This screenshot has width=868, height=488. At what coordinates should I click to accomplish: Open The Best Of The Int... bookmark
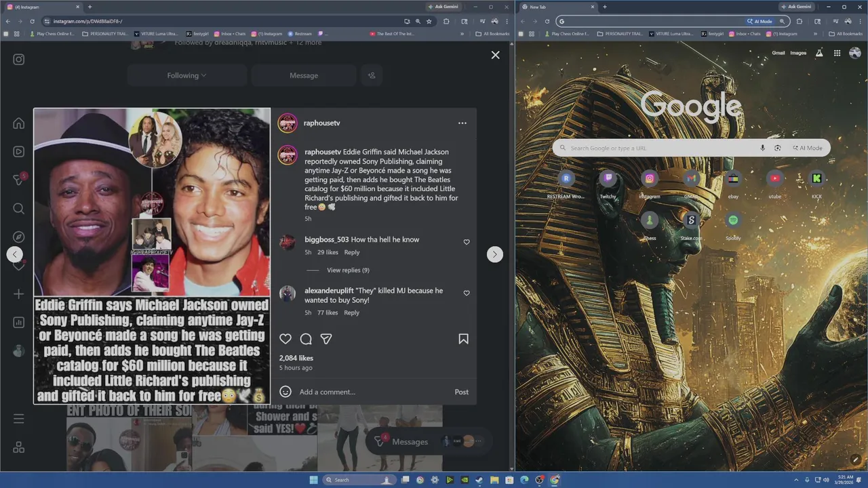[393, 33]
